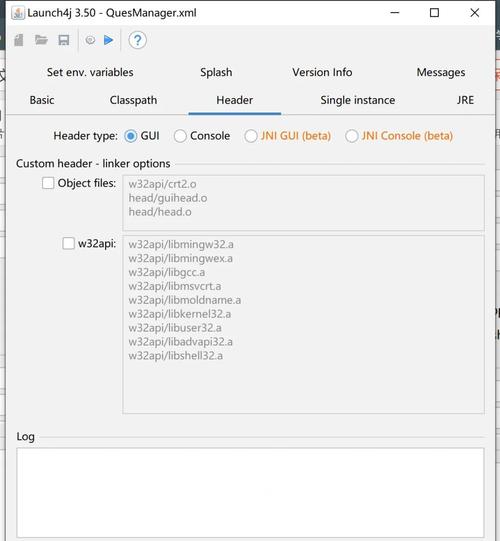The height and width of the screenshot is (541, 500).
Task: Select the GUI header type
Action: pos(131,136)
